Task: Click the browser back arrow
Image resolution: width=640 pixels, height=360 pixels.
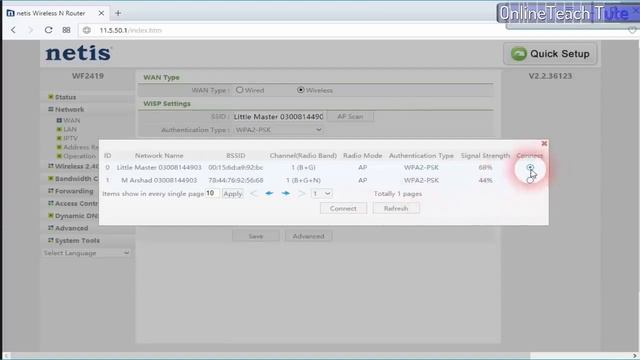Action: coord(13,30)
